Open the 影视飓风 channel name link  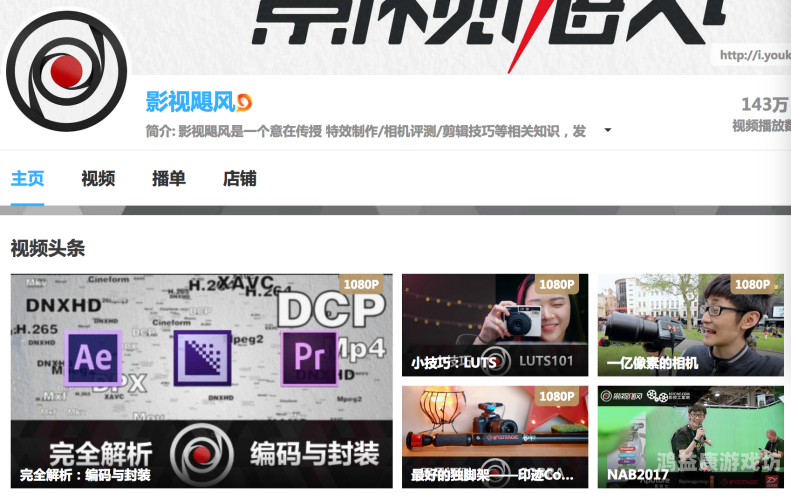click(x=190, y=102)
